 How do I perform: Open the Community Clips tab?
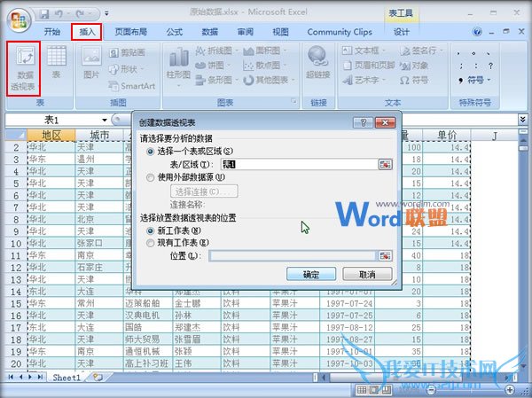coord(340,32)
